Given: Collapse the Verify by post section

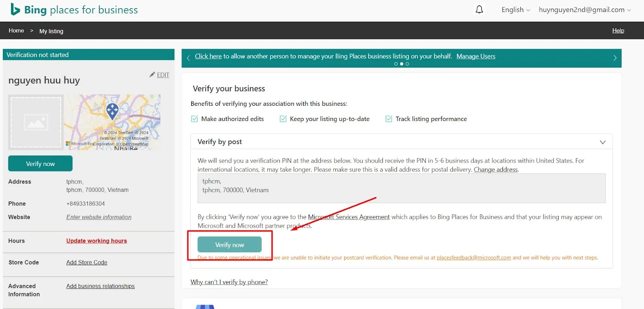Looking at the screenshot, I should 603,142.
